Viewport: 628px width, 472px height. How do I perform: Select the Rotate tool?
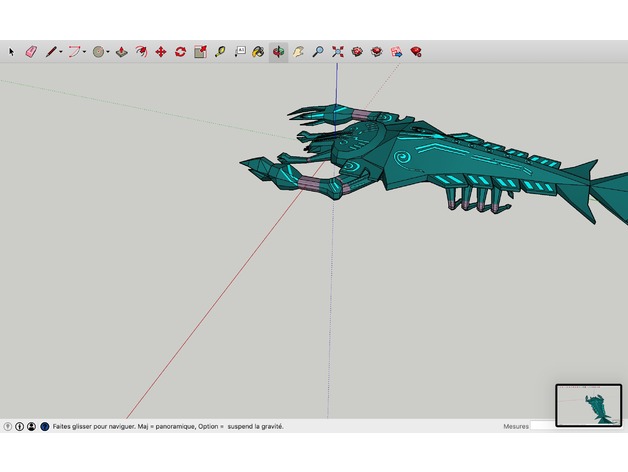click(x=180, y=51)
